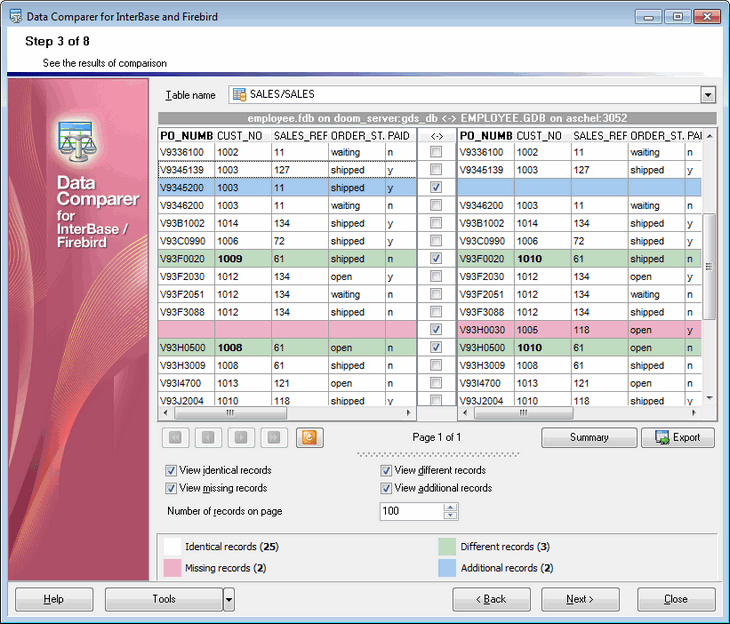Click SALES_REF column header in left grid
Viewport: 730px width, 624px height.
(x=300, y=136)
